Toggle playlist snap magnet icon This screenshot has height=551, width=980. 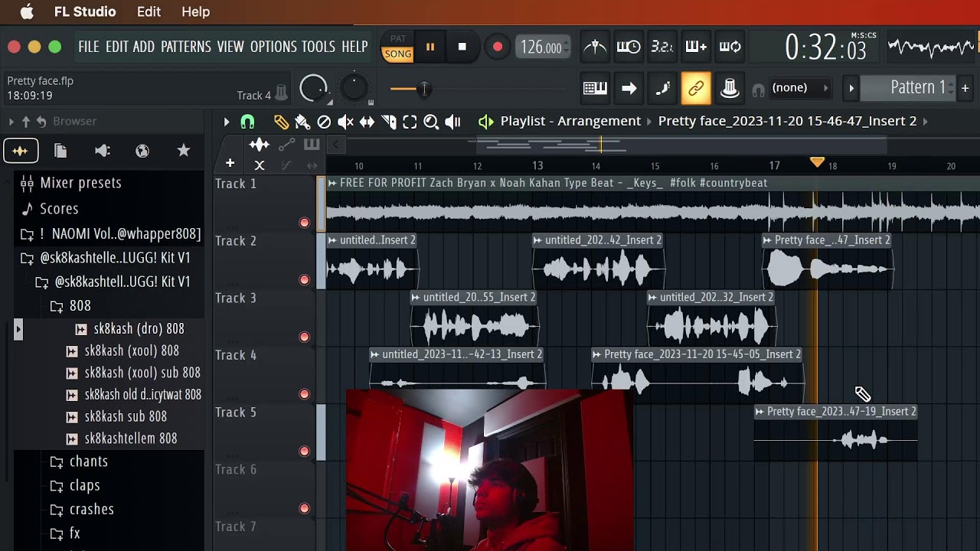coord(247,122)
